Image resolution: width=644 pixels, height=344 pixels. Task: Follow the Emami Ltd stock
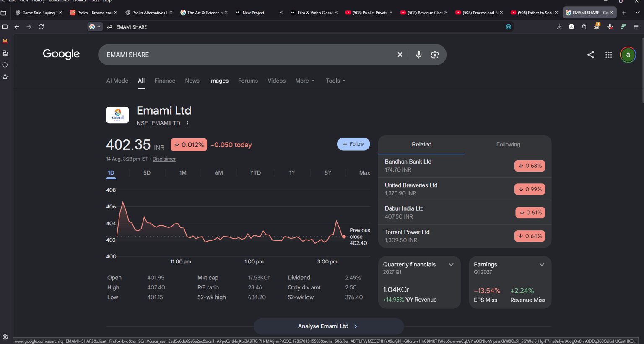click(353, 144)
